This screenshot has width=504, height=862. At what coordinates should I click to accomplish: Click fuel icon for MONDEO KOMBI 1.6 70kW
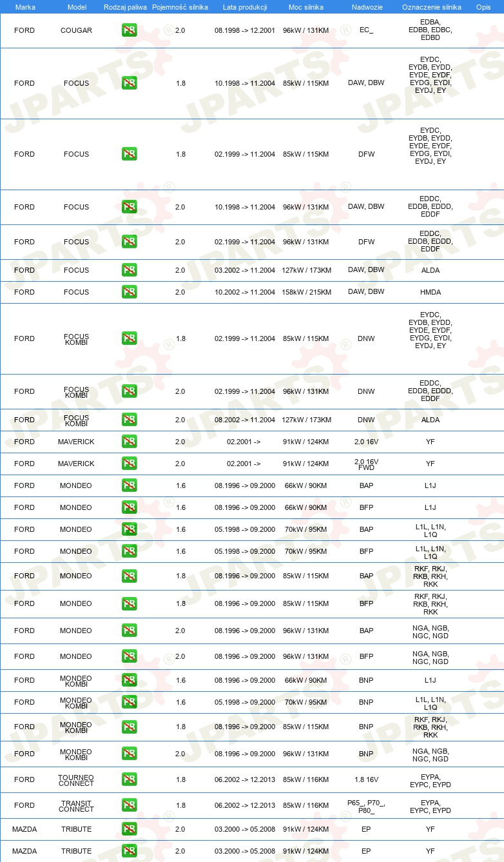[x=130, y=702]
